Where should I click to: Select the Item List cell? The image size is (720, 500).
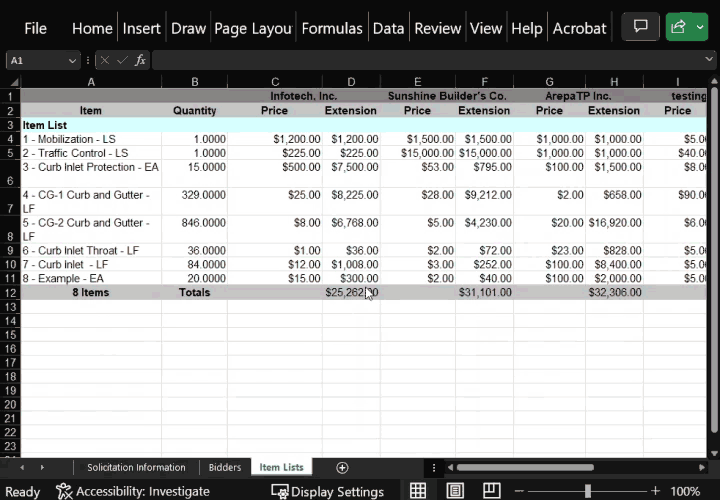coord(91,125)
